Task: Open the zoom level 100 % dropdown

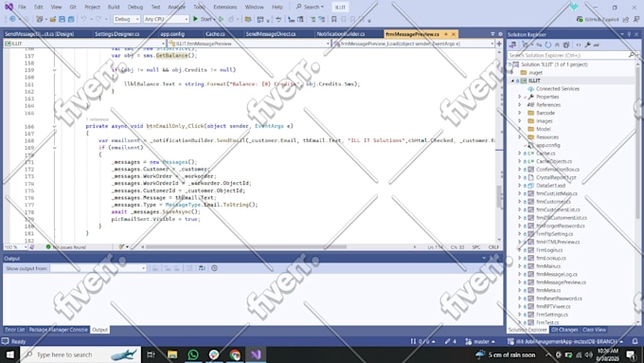Action: pyautogui.click(x=15, y=247)
